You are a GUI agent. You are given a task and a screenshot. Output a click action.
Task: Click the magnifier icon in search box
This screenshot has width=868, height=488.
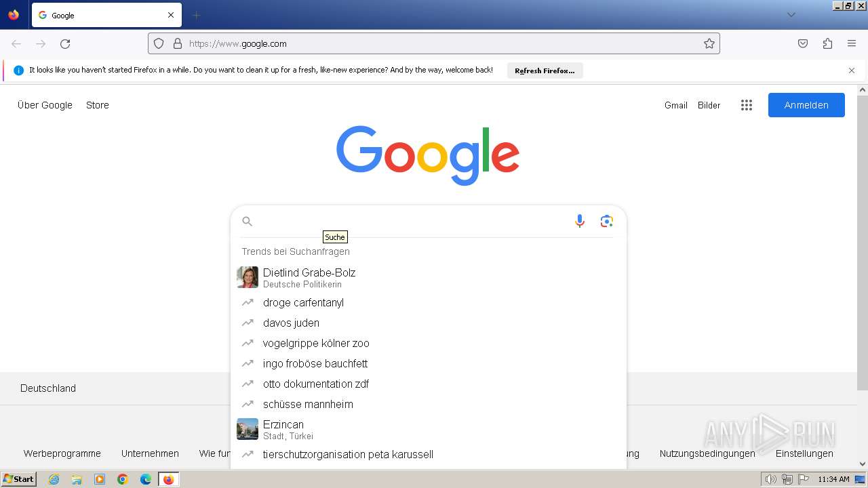(x=248, y=222)
